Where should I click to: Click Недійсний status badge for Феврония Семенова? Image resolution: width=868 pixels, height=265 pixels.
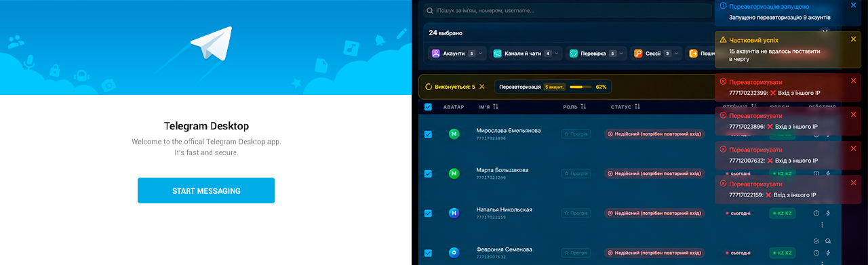click(654, 253)
